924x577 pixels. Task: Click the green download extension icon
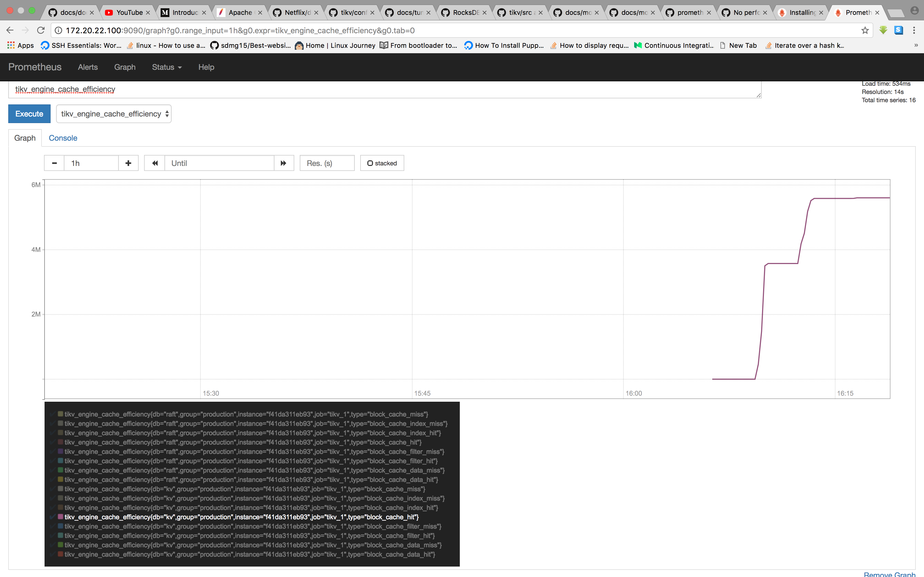tap(883, 30)
